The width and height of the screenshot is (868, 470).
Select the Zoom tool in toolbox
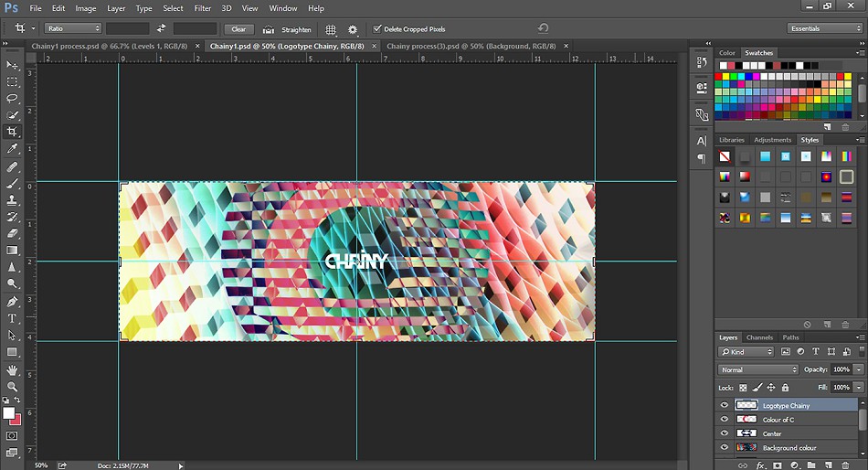pyautogui.click(x=13, y=387)
